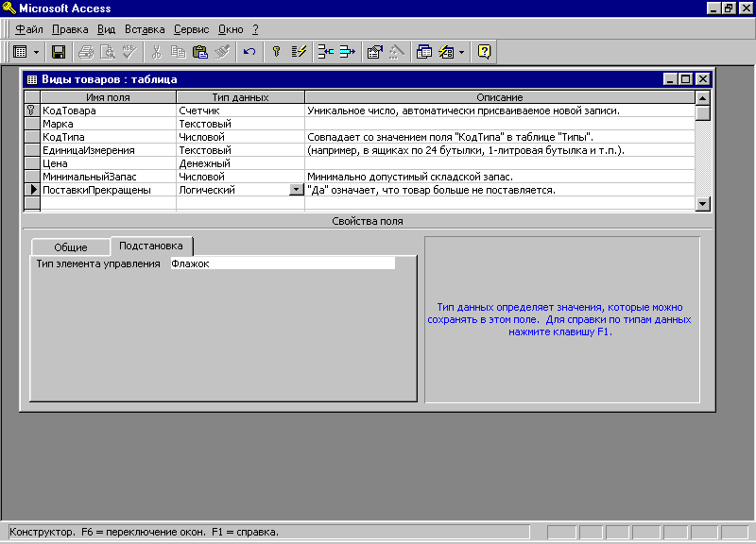This screenshot has width=756, height=544.
Task: Minimize the Виды товаров table window
Action: click(670, 79)
